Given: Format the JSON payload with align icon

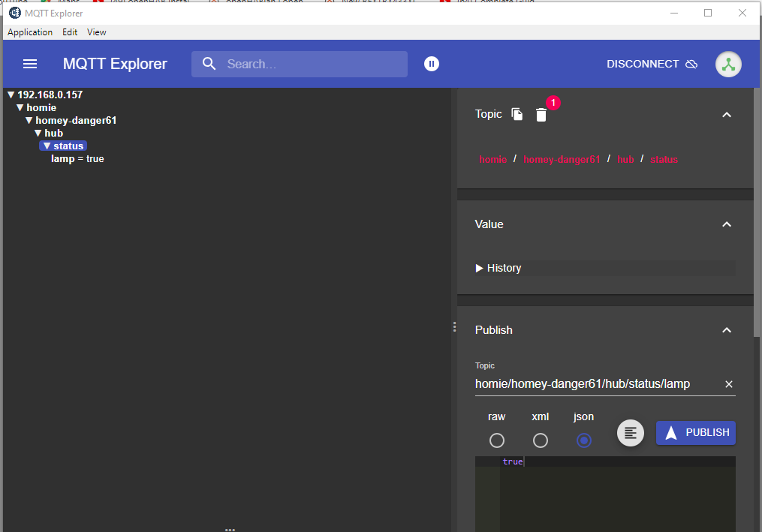Looking at the screenshot, I should (631, 432).
